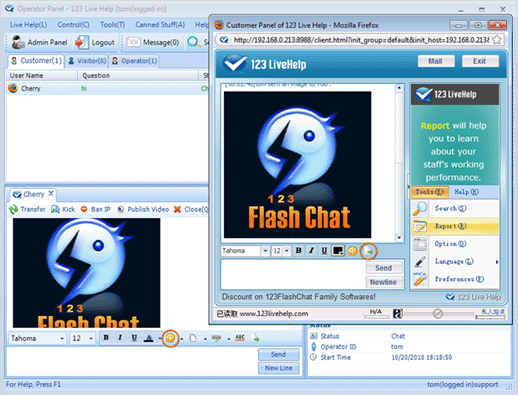Close the chat using the red X Close tool
Viewport: 518px width, 395px height.
pos(191,209)
